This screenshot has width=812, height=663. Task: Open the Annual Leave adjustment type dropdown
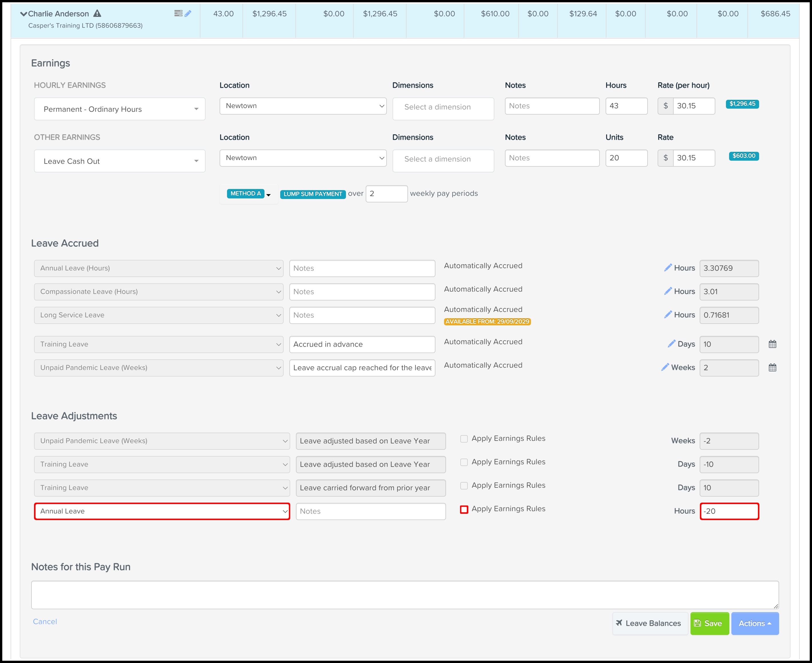click(162, 511)
